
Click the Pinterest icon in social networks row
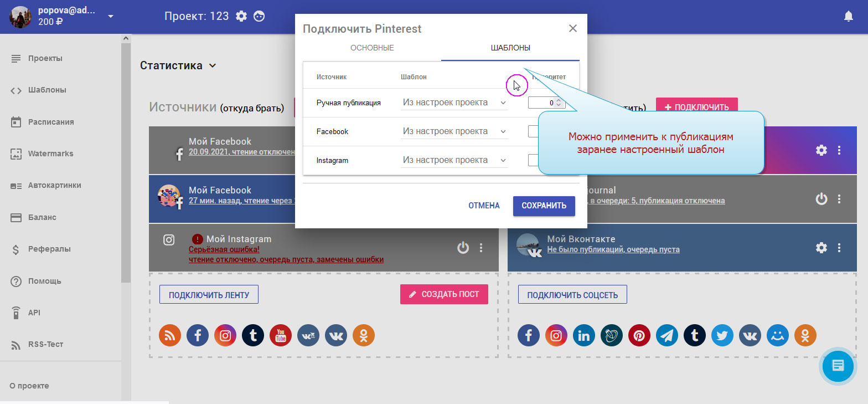pos(639,335)
